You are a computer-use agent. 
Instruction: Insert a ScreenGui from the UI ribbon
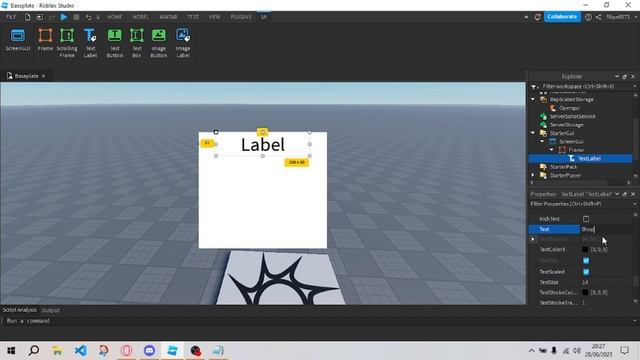pyautogui.click(x=18, y=40)
